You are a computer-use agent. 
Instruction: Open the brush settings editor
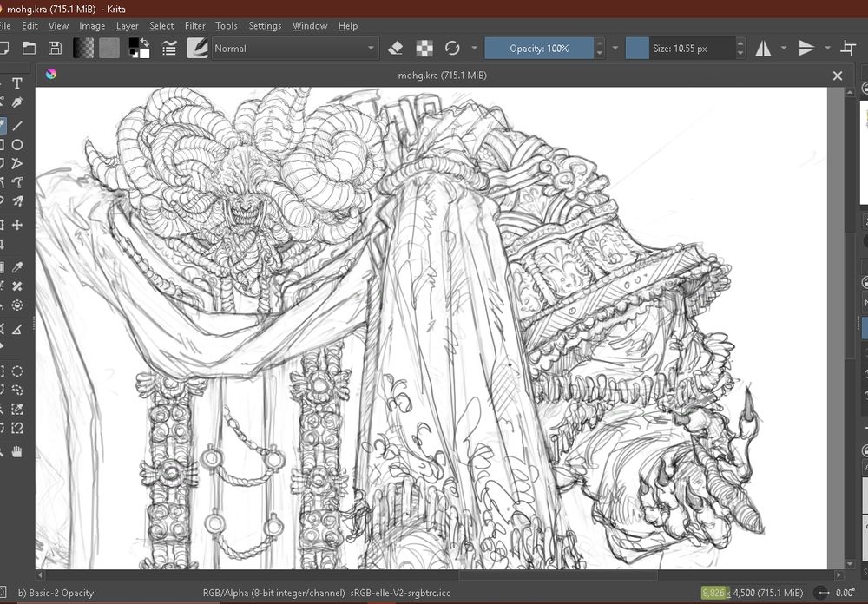click(169, 49)
